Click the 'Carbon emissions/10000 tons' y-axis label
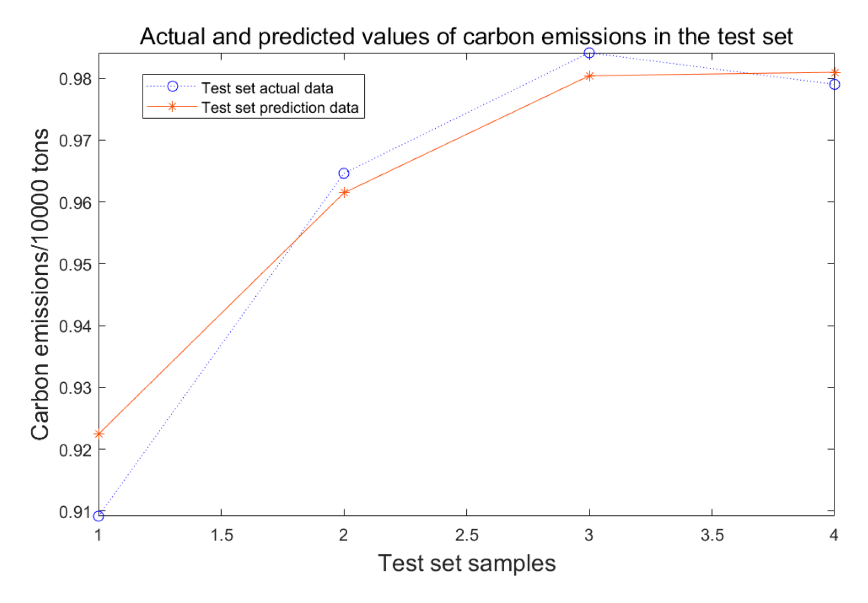The image size is (868, 603). point(40,284)
